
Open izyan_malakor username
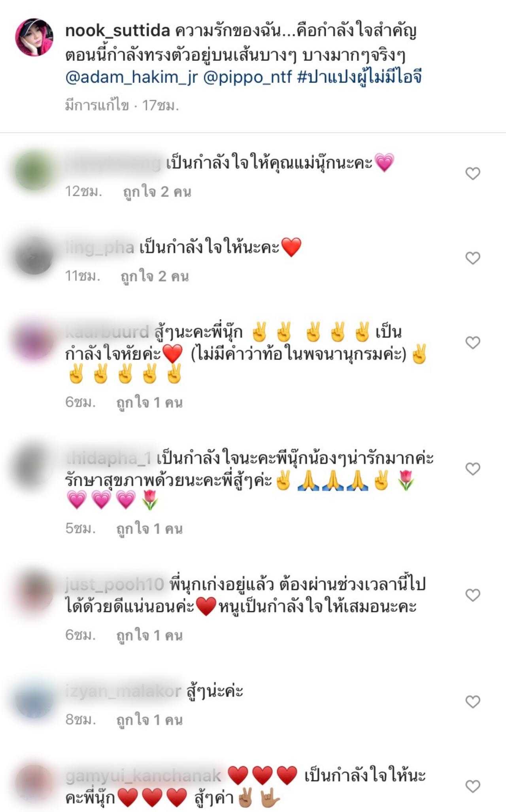click(123, 691)
